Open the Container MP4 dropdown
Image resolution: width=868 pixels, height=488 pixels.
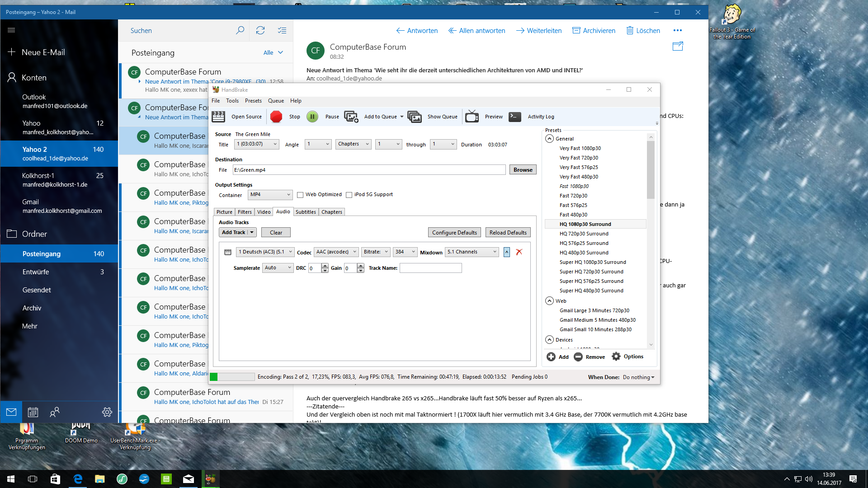tap(270, 195)
